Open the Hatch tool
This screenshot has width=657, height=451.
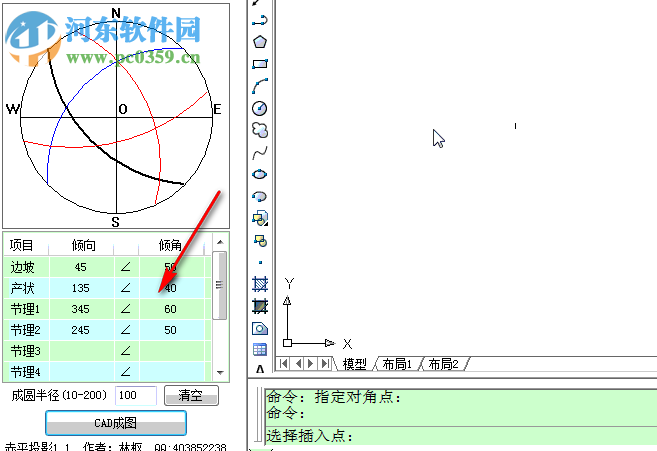pos(260,284)
